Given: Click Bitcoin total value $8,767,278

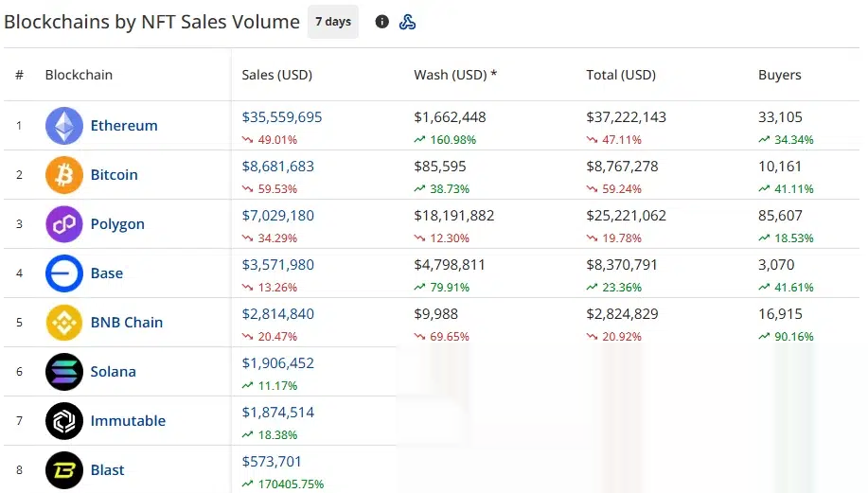Looking at the screenshot, I should click(x=622, y=167).
